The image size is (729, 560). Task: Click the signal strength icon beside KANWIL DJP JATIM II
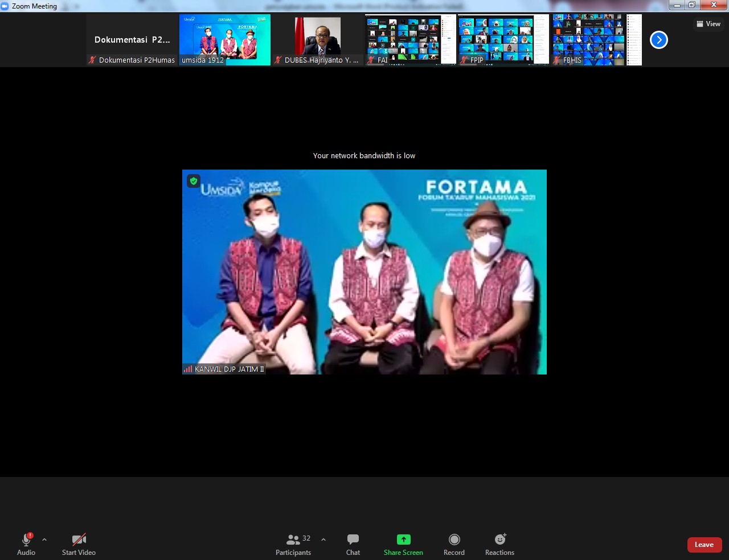188,369
